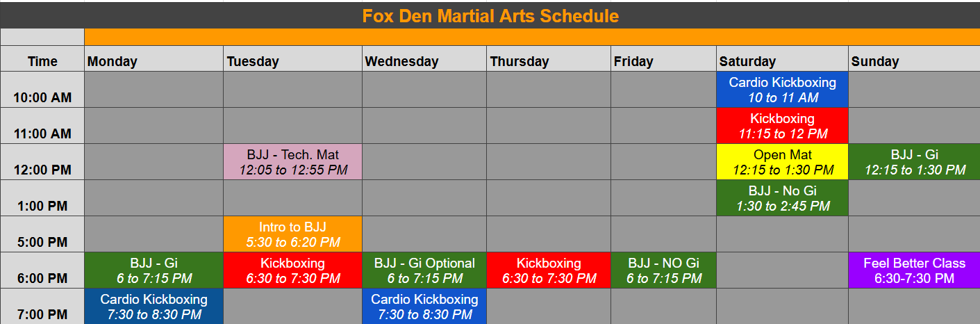Select Tuesday Kickboxing 6:30 to 7:30 PM
The width and height of the screenshot is (980, 324).
[292, 270]
